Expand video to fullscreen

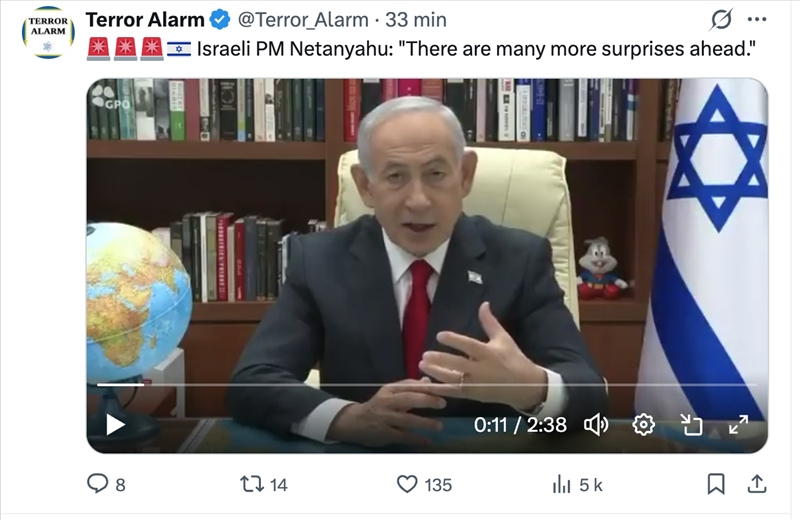738,425
